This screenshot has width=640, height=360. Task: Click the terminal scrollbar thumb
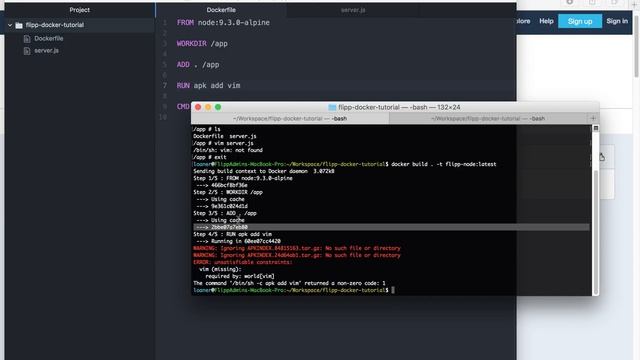tap(596, 231)
